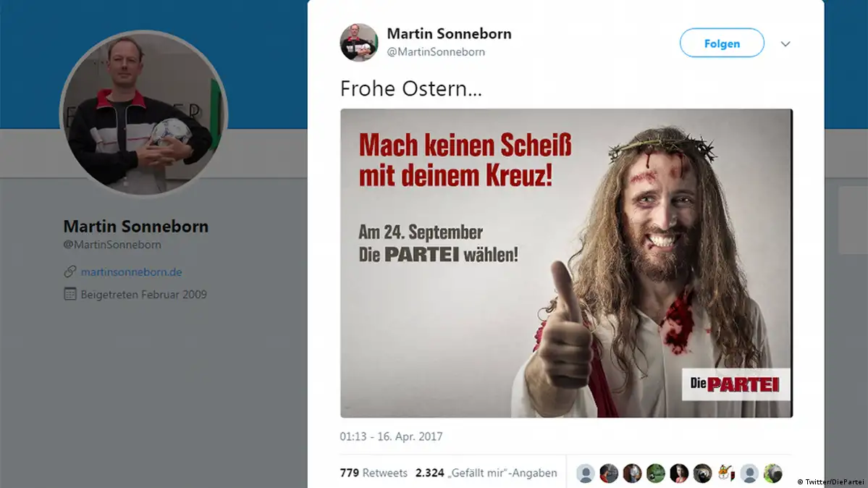Click the first gray default liker avatar
Viewport: 868px width, 488px height.
click(586, 474)
